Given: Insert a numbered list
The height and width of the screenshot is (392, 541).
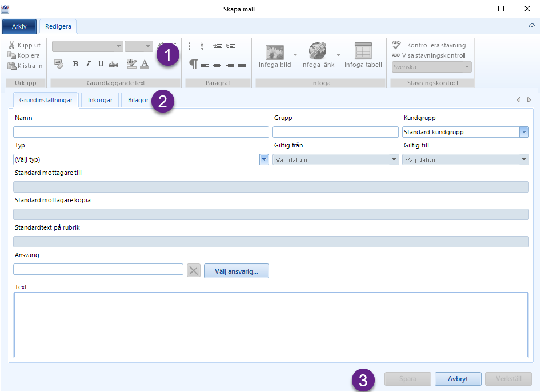Looking at the screenshot, I should pos(205,46).
